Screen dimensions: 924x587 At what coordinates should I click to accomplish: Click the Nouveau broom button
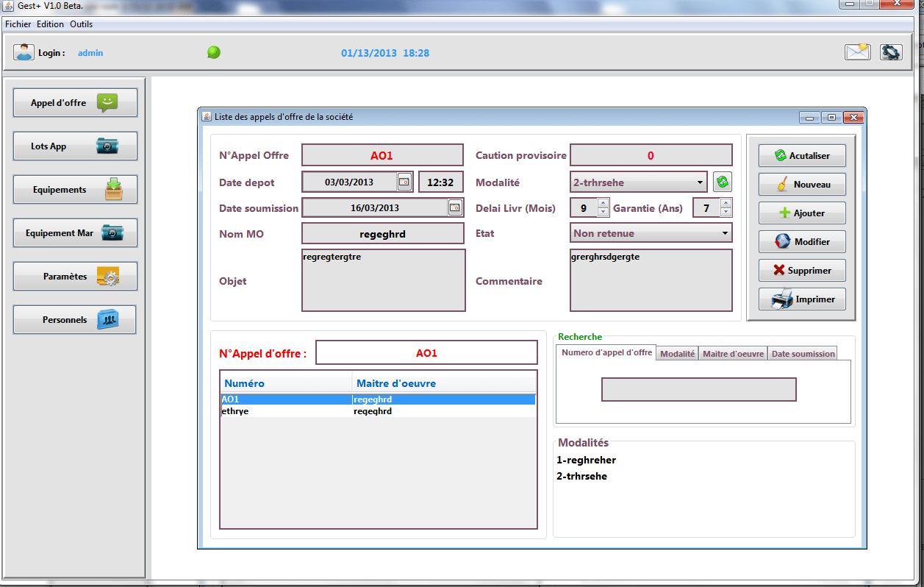802,185
